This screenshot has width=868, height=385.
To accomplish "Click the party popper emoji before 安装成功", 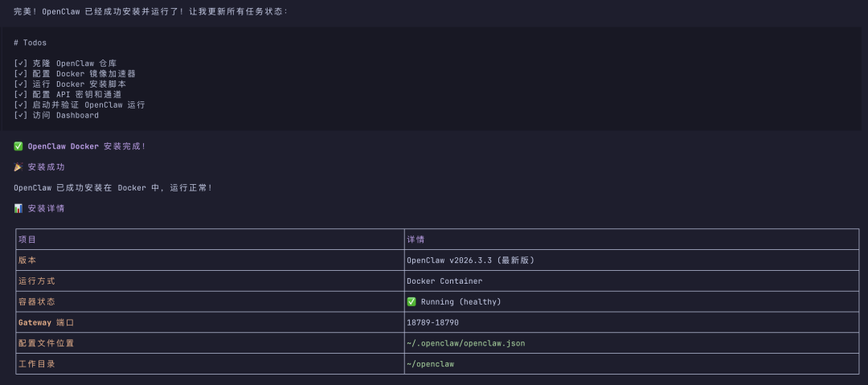I will (x=18, y=166).
